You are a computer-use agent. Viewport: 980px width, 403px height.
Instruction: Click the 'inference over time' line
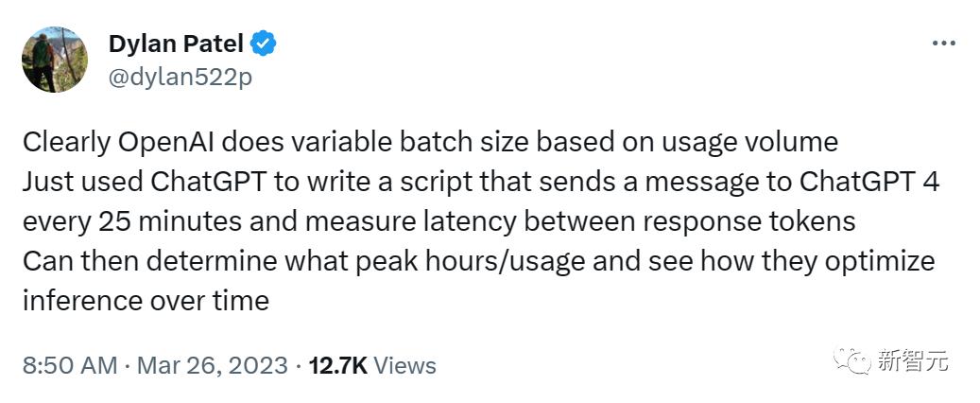[x=146, y=301]
